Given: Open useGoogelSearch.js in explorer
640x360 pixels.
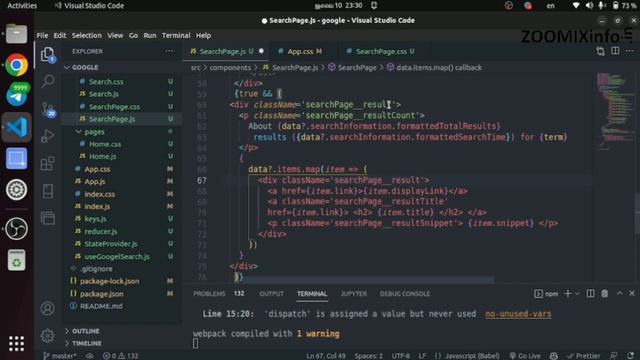Looking at the screenshot, I should click(x=117, y=257).
